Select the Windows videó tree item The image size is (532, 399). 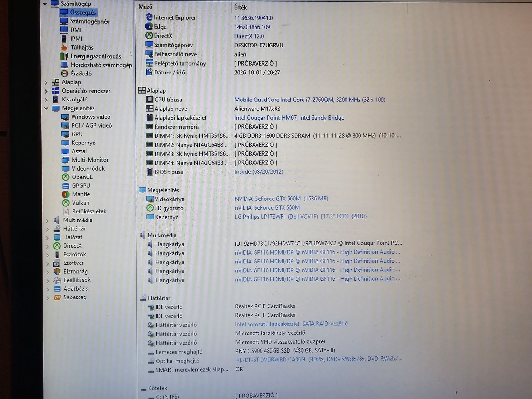pos(91,117)
